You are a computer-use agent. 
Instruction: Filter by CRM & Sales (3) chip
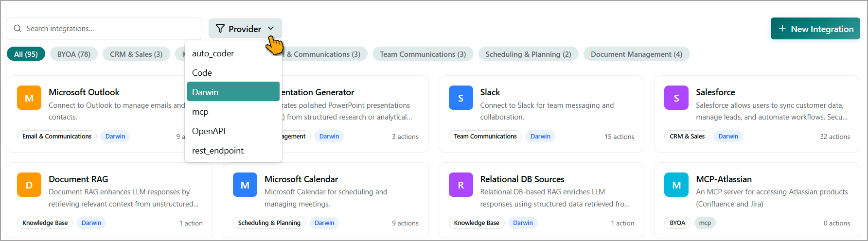point(136,54)
